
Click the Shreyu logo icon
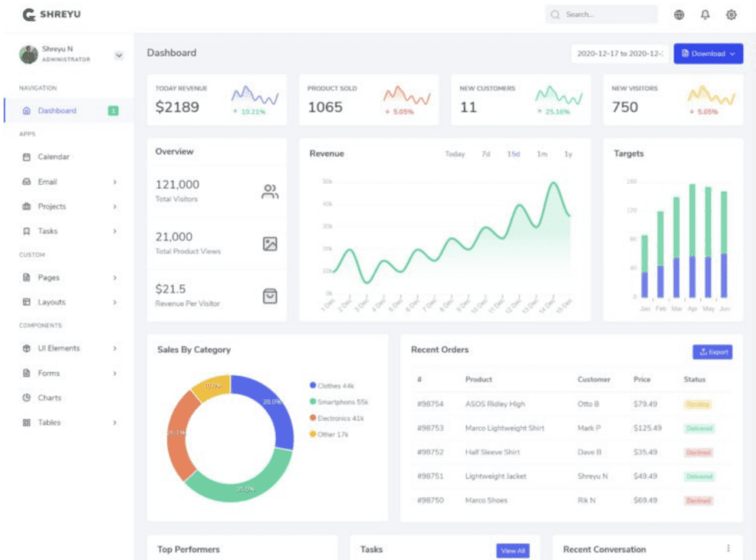[x=29, y=15]
